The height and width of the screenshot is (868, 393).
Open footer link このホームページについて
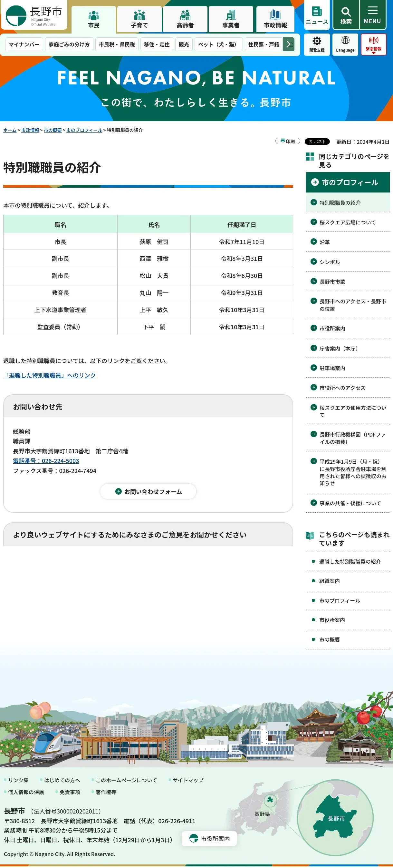(126, 780)
